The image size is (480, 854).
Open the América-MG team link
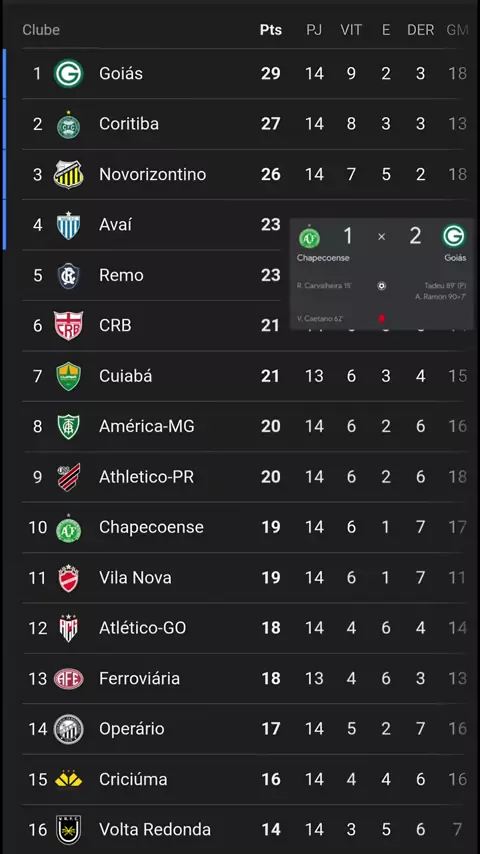tap(147, 426)
